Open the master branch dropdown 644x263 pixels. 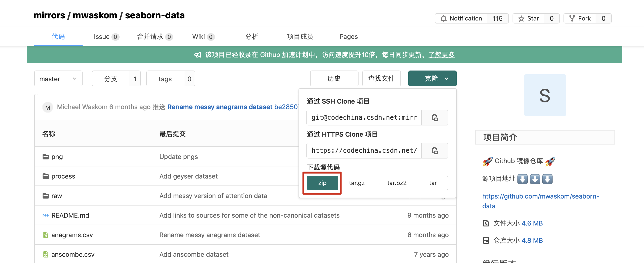[58, 79]
